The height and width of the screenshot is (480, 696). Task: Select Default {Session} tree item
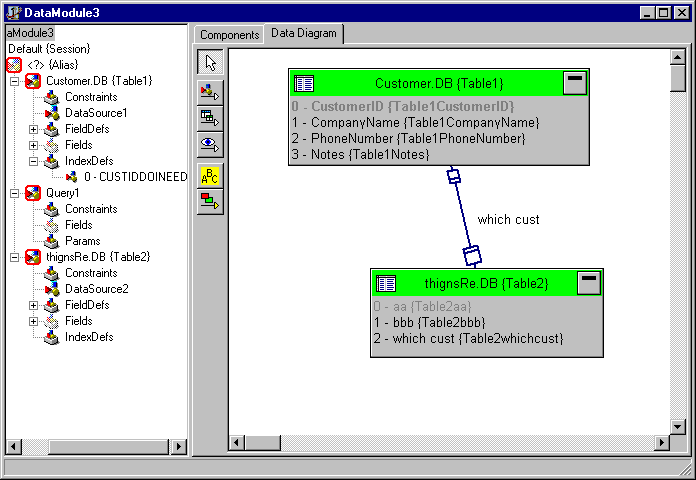49,49
